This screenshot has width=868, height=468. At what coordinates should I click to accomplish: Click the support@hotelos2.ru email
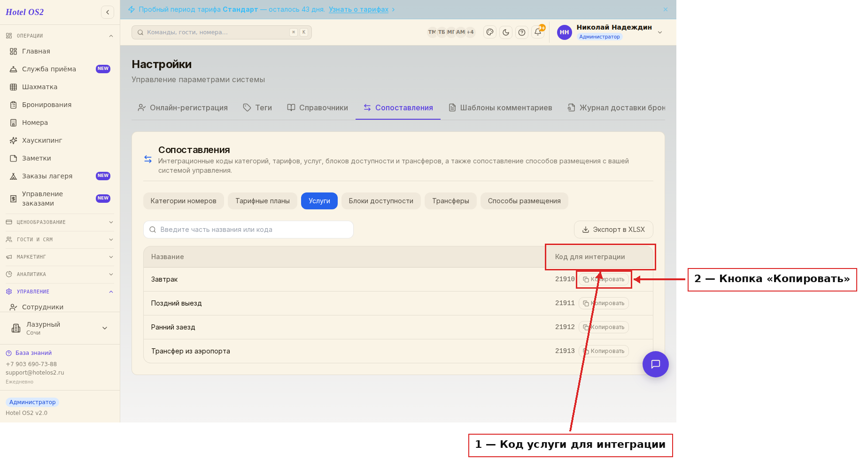35,373
